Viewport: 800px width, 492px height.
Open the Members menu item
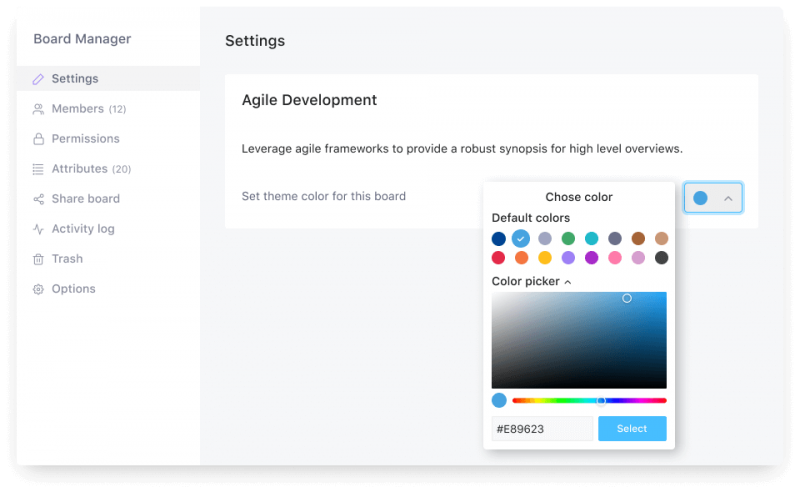coord(78,109)
